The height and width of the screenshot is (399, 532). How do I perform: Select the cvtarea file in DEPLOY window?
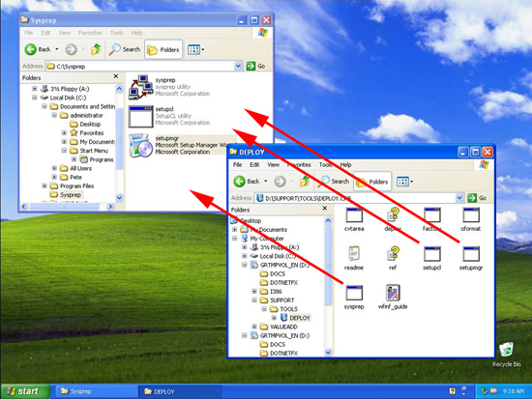coord(354,219)
